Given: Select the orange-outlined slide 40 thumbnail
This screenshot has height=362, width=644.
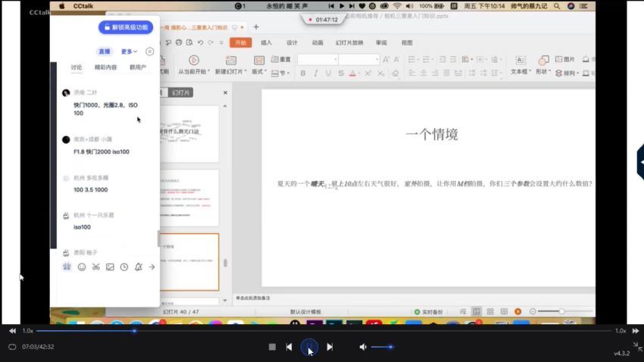Looking at the screenshot, I should [189, 262].
